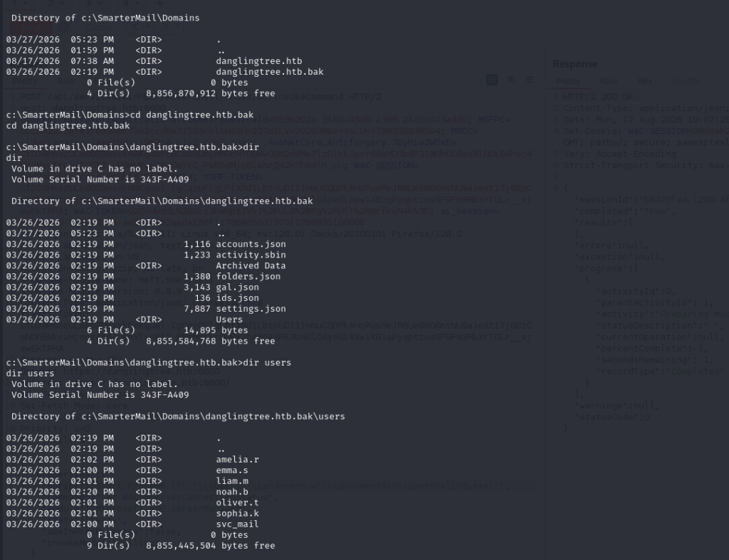Select folders.json in the terminal listing
729x560 pixels.
click(248, 276)
